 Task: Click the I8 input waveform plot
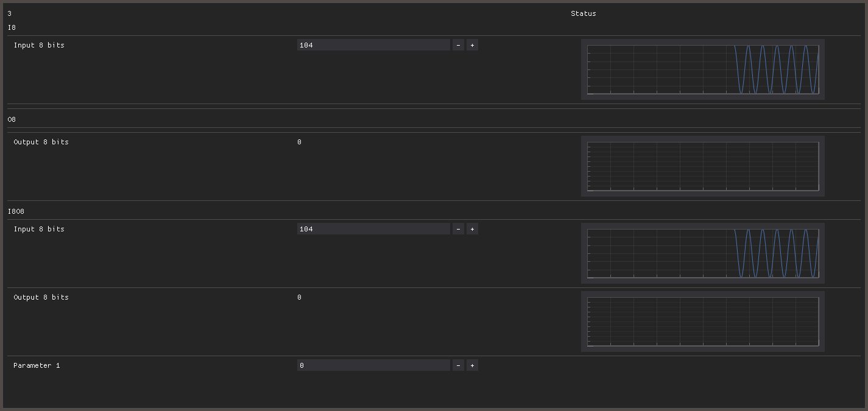[702, 69]
